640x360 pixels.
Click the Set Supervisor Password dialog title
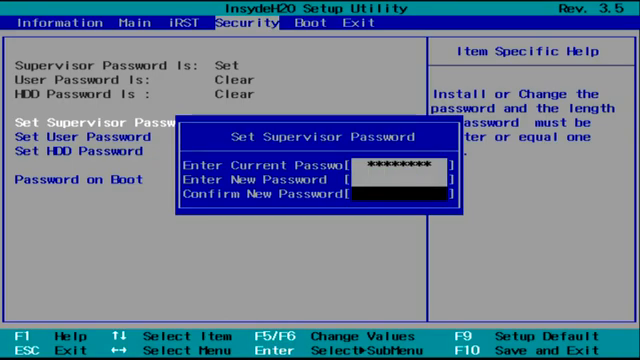[x=323, y=137]
